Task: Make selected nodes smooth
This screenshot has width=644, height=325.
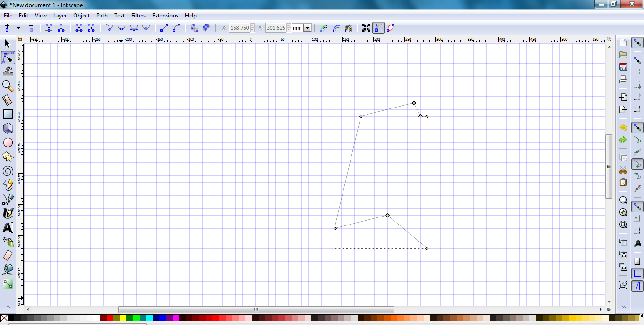Action: point(121,28)
